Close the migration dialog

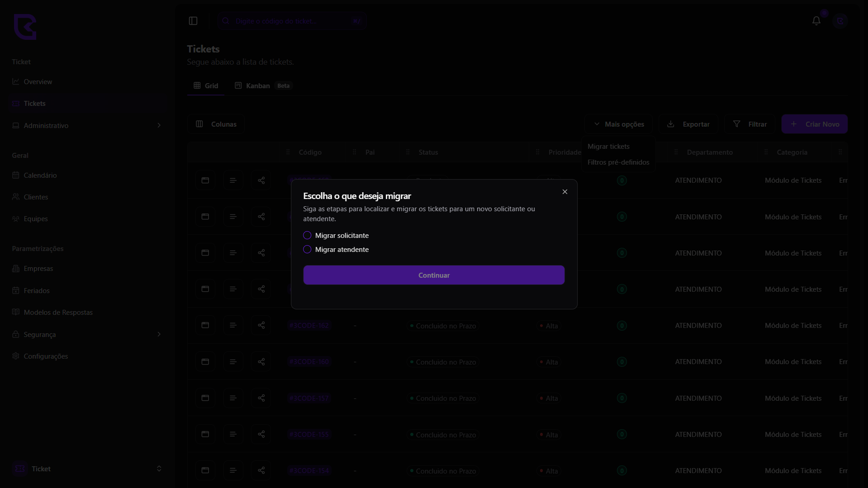[564, 192]
